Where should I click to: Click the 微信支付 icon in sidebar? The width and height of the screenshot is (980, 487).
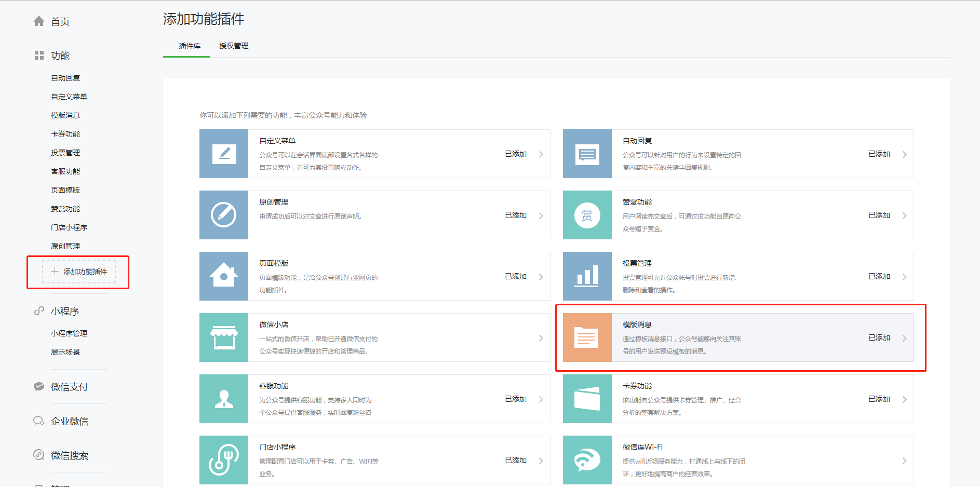coord(39,387)
